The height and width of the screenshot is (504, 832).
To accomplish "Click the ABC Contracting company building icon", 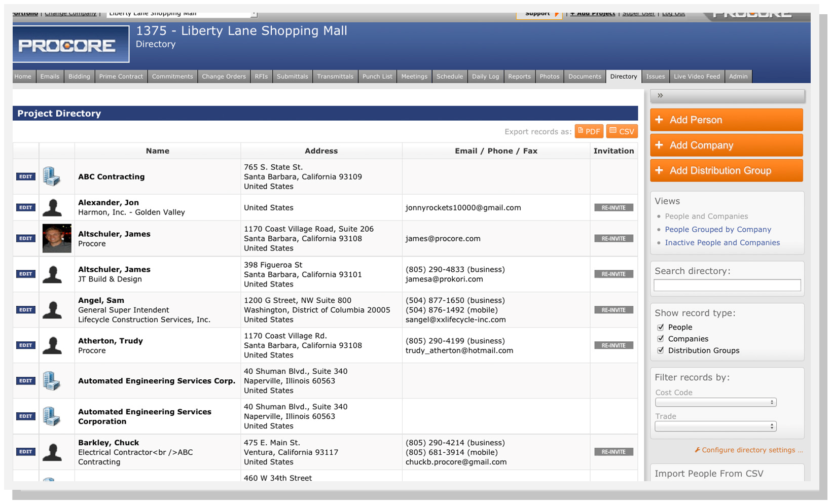I will point(51,176).
